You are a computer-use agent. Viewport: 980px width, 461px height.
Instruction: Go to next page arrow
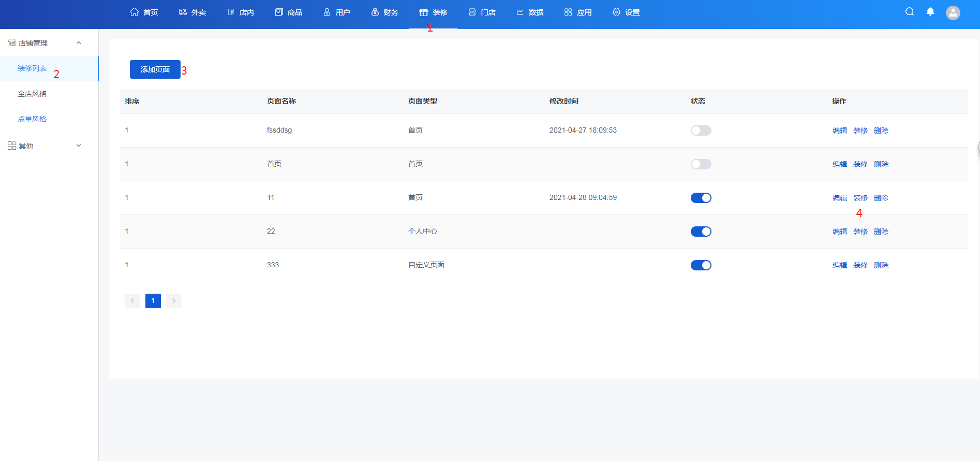coord(174,301)
